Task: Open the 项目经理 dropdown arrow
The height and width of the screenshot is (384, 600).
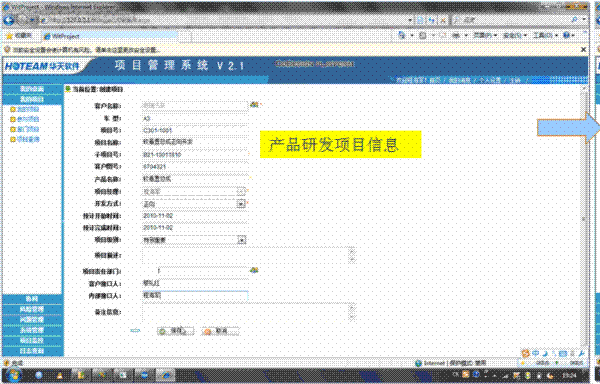Action: pyautogui.click(x=241, y=191)
